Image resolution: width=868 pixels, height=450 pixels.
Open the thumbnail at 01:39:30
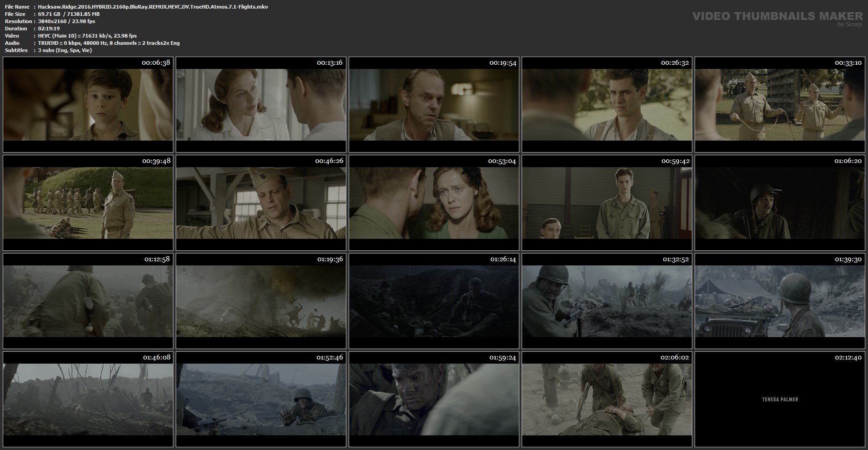[x=780, y=301]
